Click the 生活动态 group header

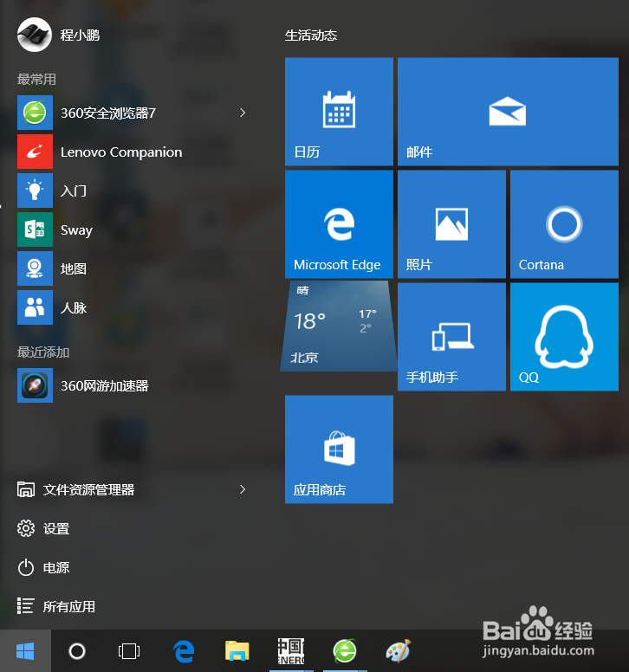point(311,36)
